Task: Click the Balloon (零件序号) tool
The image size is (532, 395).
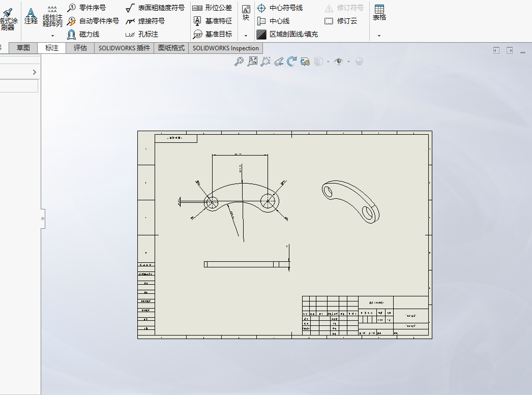Action: [x=86, y=8]
